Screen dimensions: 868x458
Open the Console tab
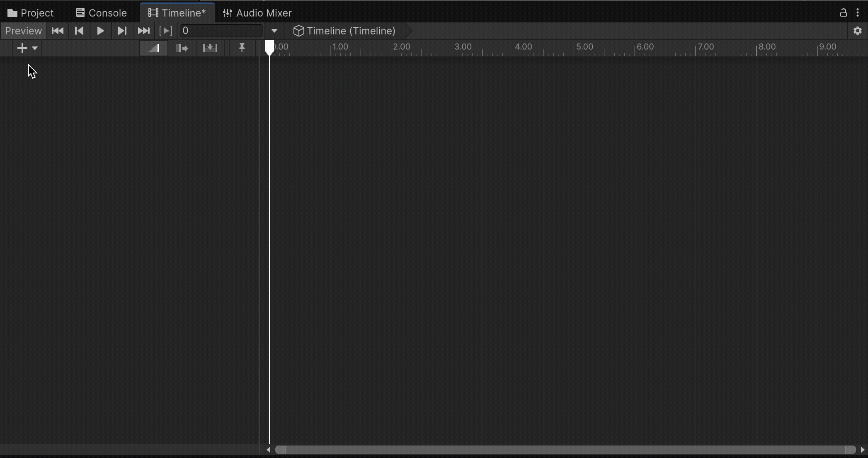pos(102,13)
